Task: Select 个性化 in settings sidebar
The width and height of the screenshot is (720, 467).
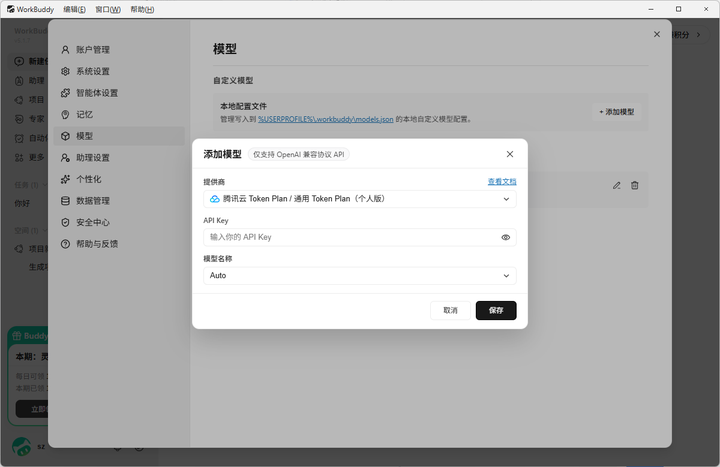Action: (x=119, y=179)
